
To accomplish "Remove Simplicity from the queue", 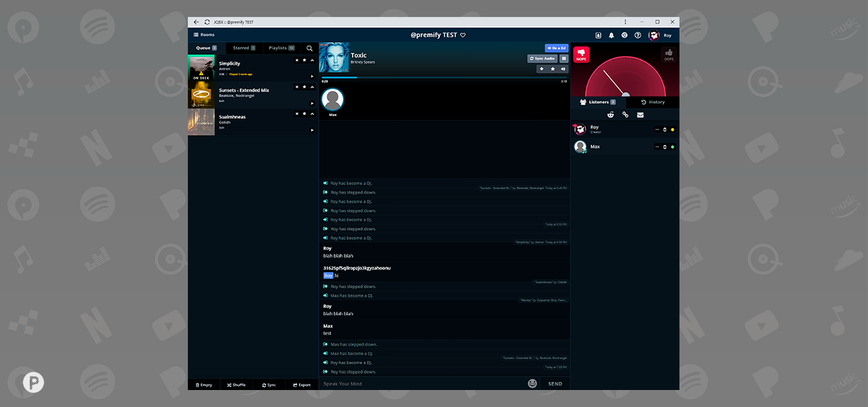I will (297, 60).
